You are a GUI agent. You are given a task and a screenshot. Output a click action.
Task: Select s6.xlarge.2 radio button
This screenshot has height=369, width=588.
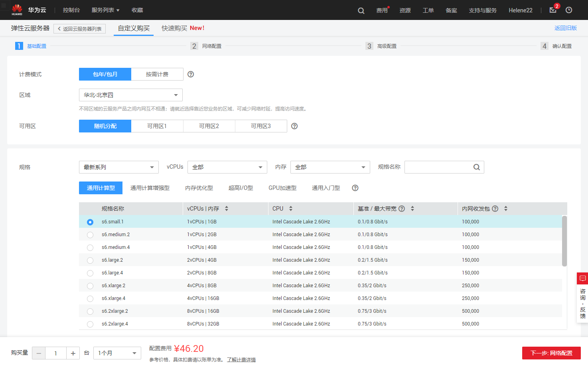[x=90, y=286]
